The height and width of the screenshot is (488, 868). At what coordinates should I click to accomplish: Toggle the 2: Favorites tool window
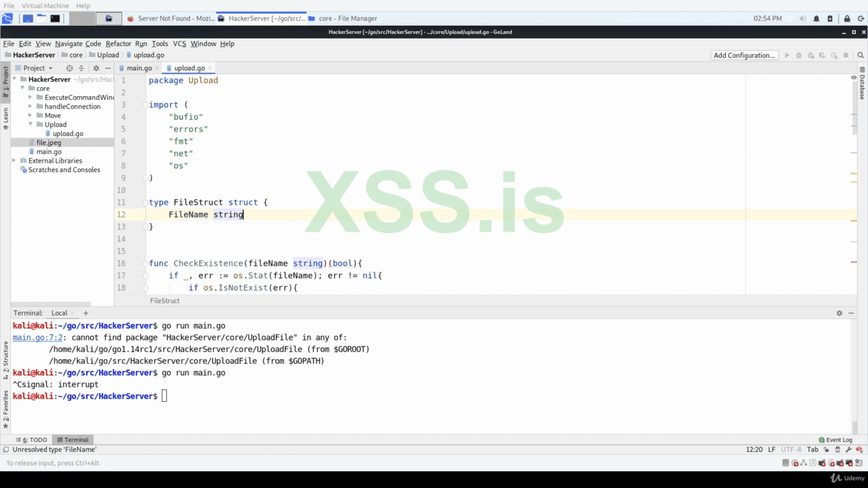tap(5, 409)
